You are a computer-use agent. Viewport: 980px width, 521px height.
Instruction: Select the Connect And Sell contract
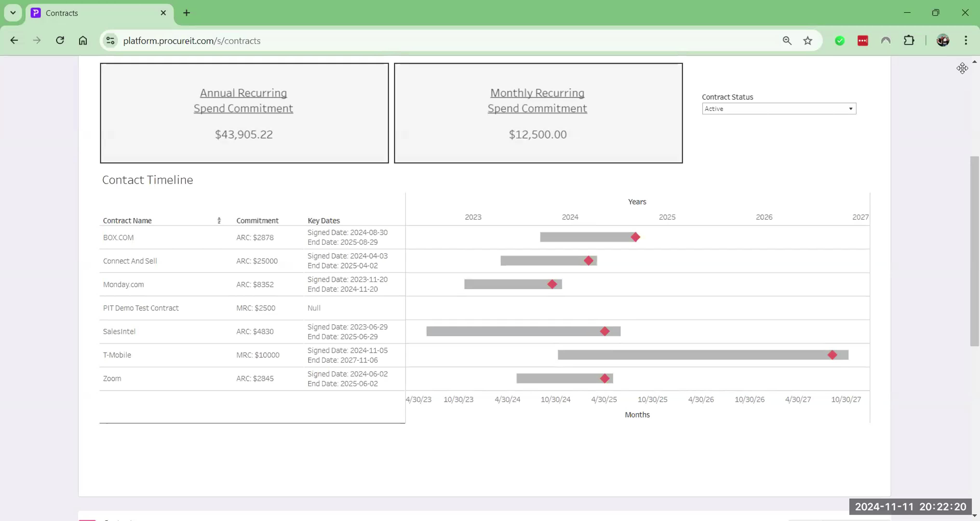(130, 261)
